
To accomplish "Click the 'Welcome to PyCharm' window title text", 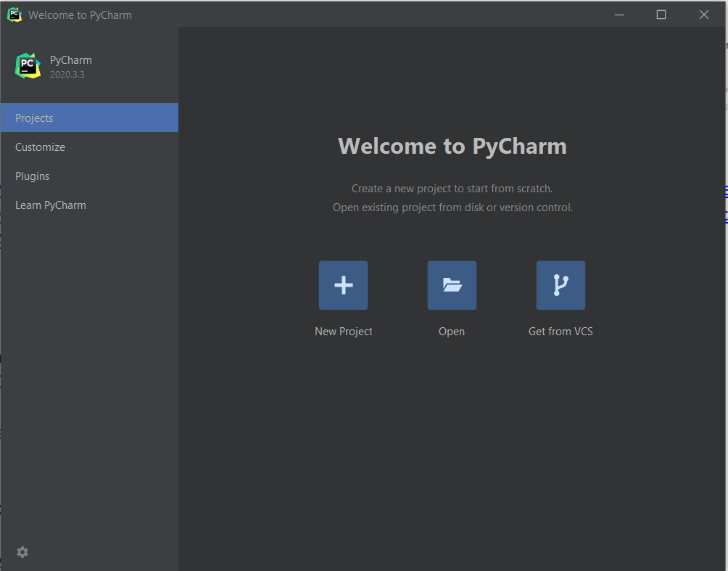I will pyautogui.click(x=80, y=15).
